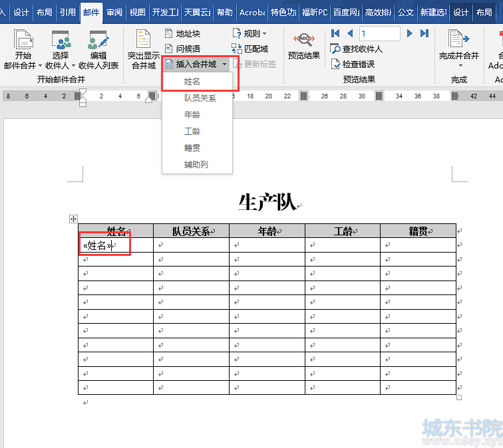Go to previous record arrow
Image resolution: width=503 pixels, height=448 pixels.
coord(350,33)
